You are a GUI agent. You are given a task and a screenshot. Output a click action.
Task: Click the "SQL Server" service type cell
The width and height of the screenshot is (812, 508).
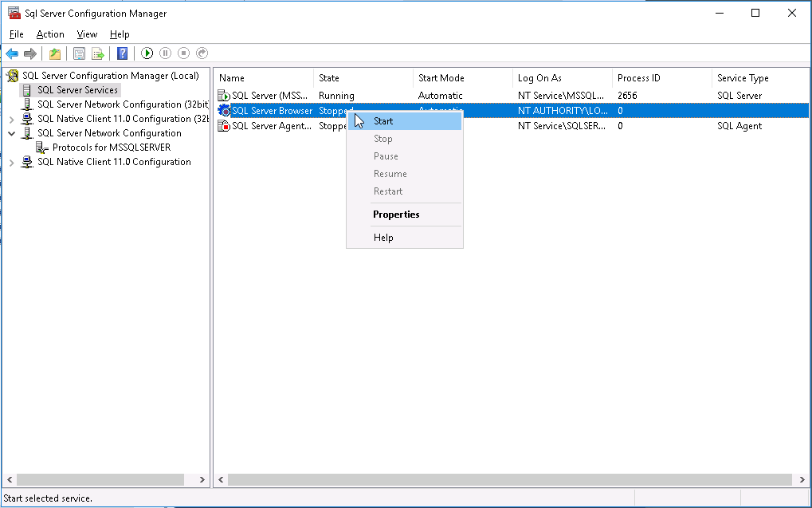[739, 96]
